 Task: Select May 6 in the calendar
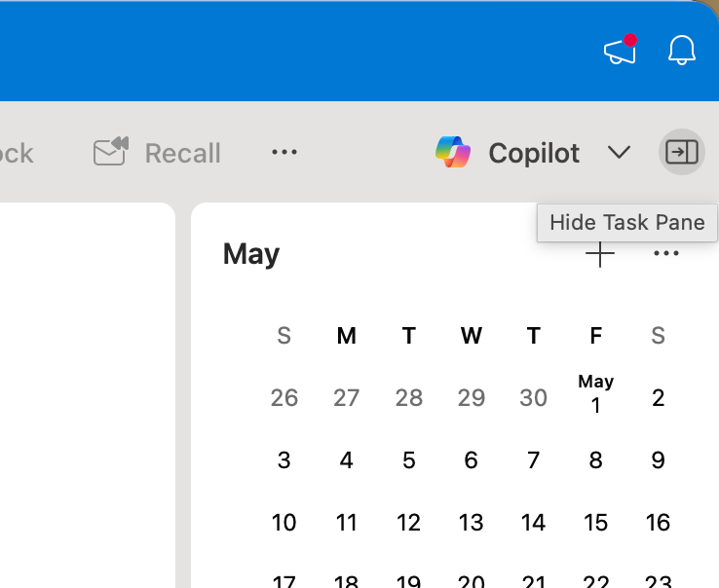(471, 459)
